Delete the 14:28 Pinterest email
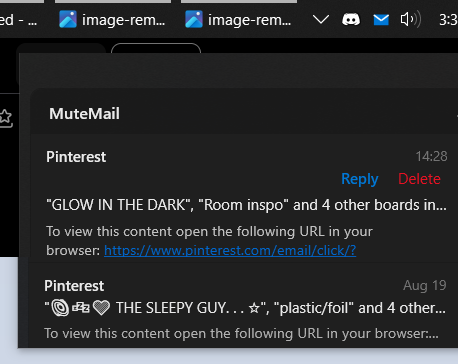This screenshot has height=364, width=458. (x=419, y=179)
